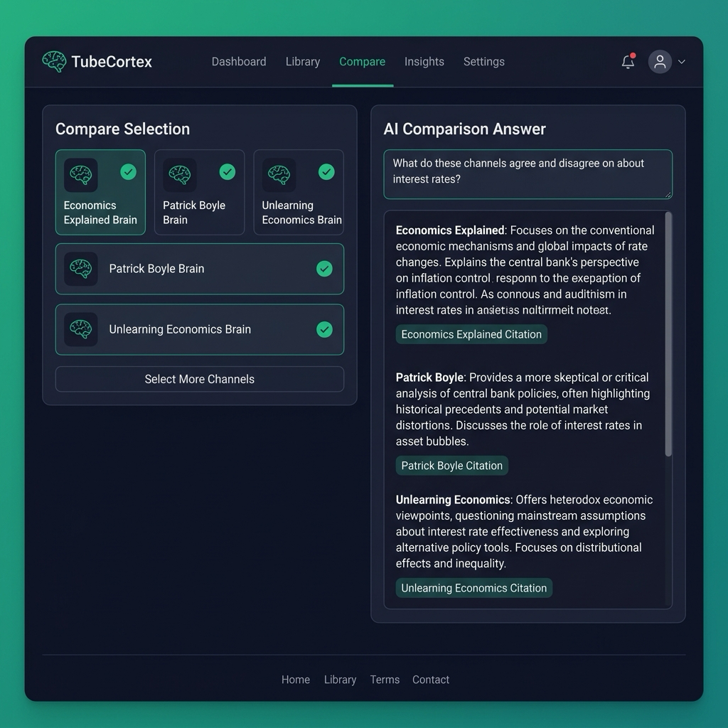Open the Settings tab
Image resolution: width=728 pixels, height=728 pixels.
[483, 62]
